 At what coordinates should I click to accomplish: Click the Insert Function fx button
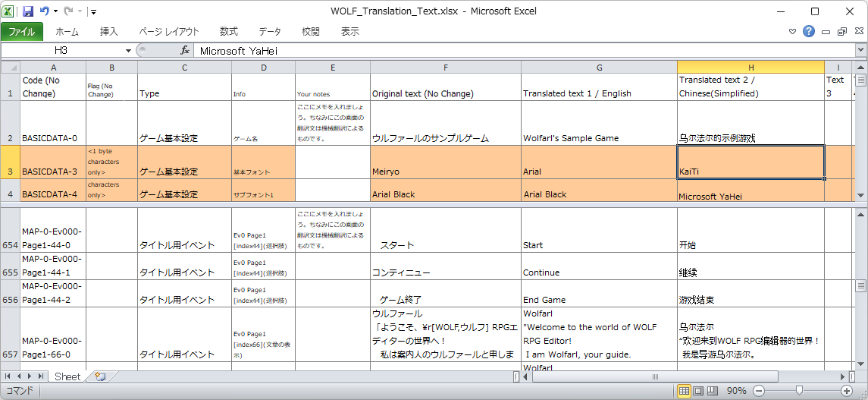(x=185, y=50)
